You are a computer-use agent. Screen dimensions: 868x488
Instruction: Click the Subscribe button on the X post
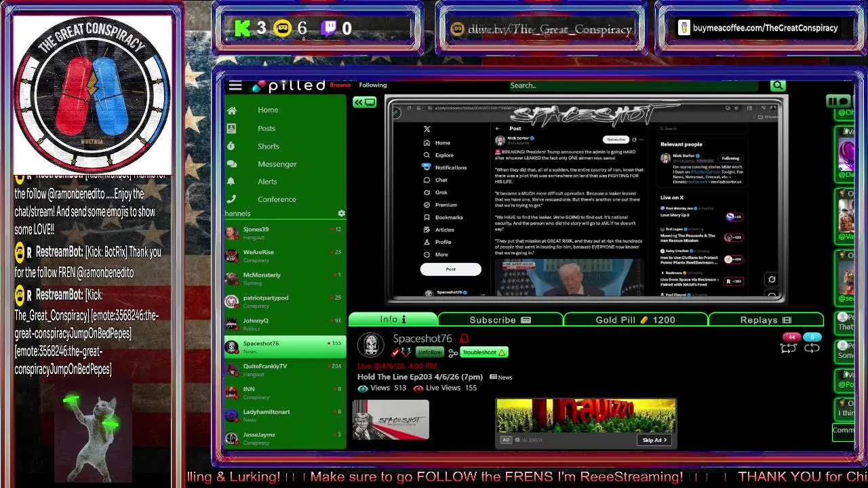click(x=616, y=140)
